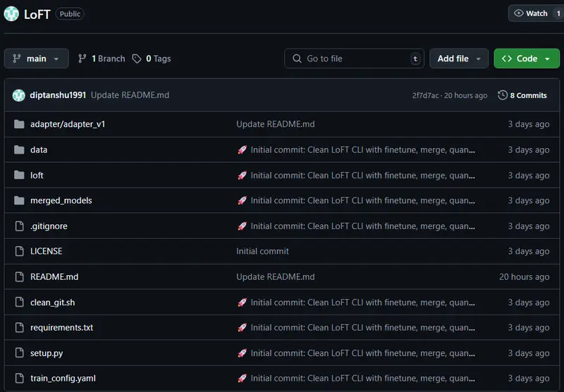Open the adapter/adapter_v1 folder
Screen dimensions: 564x392
tap(68, 124)
